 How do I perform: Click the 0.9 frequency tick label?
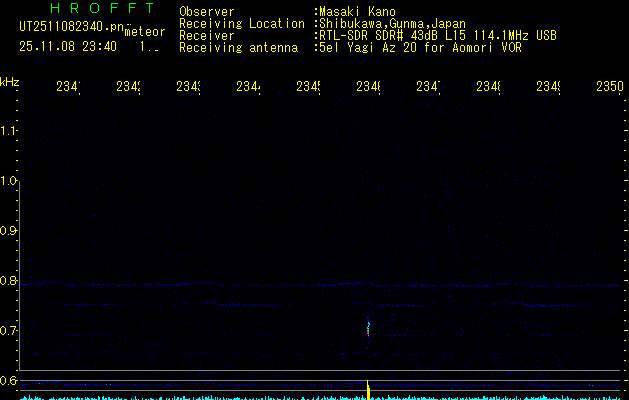pyautogui.click(x=10, y=231)
